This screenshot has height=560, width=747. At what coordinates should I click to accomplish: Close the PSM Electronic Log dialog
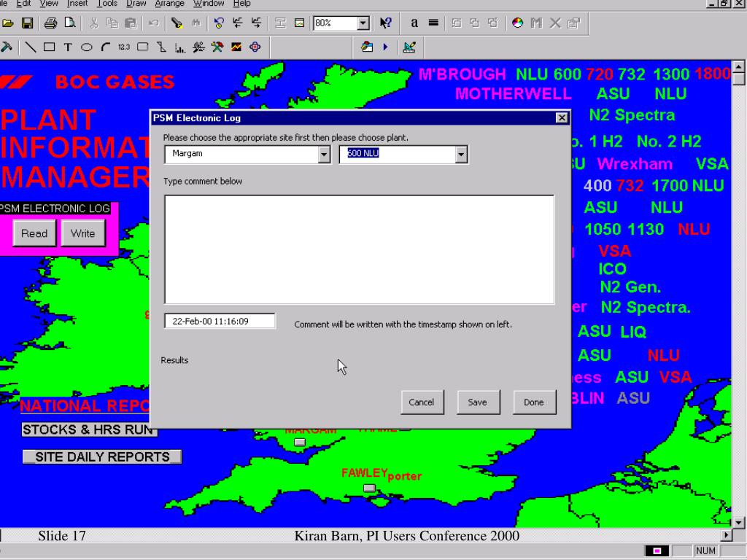562,117
